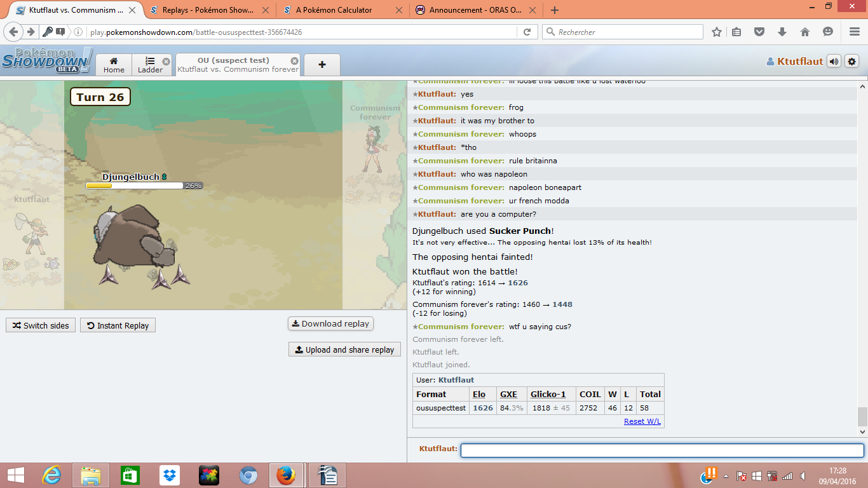Open Showdown options gear icon
This screenshot has height=488, width=868.
pyautogui.click(x=851, y=61)
